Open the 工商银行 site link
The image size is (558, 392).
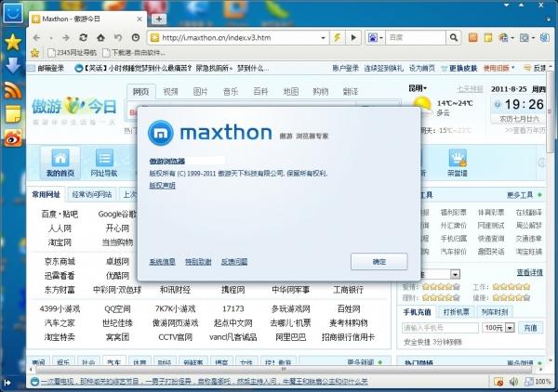[349, 290]
